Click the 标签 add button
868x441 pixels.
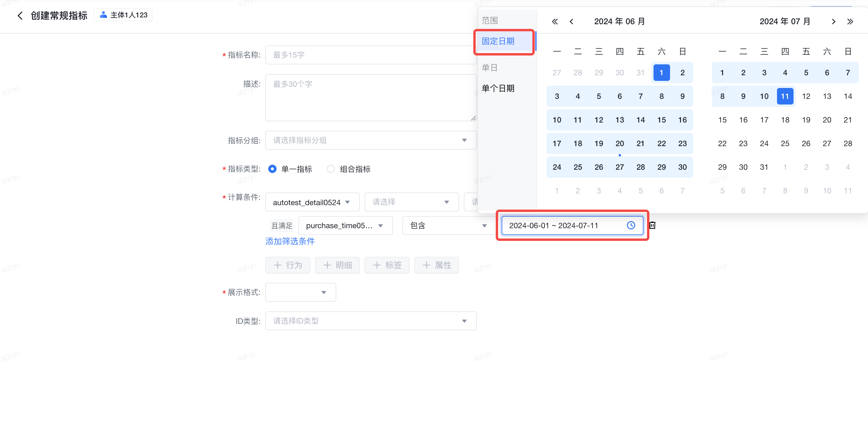coord(387,265)
